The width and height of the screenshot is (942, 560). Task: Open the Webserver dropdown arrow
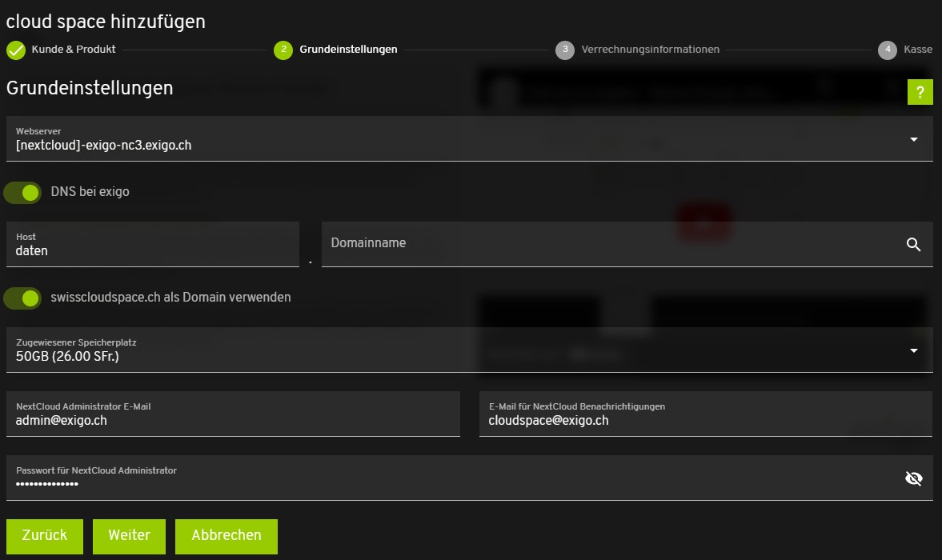pyautogui.click(x=913, y=139)
